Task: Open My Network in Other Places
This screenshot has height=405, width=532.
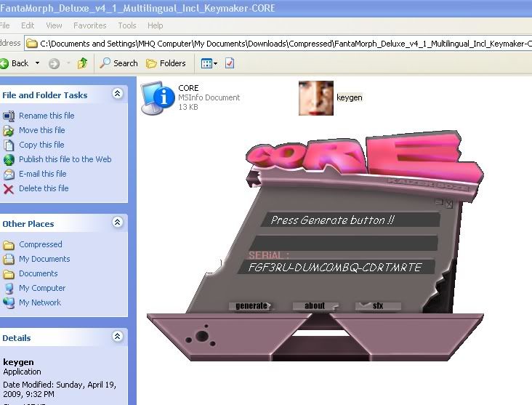Action: (x=40, y=303)
